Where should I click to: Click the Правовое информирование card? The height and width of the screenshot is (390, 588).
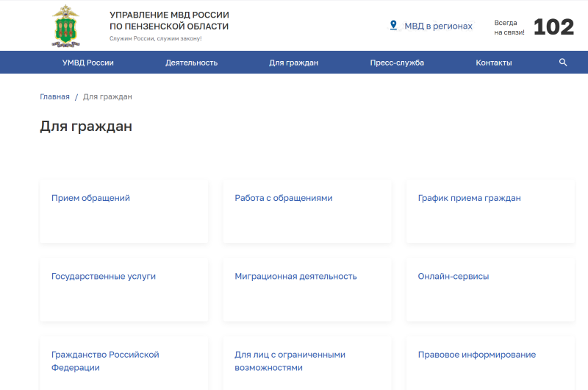476,355
